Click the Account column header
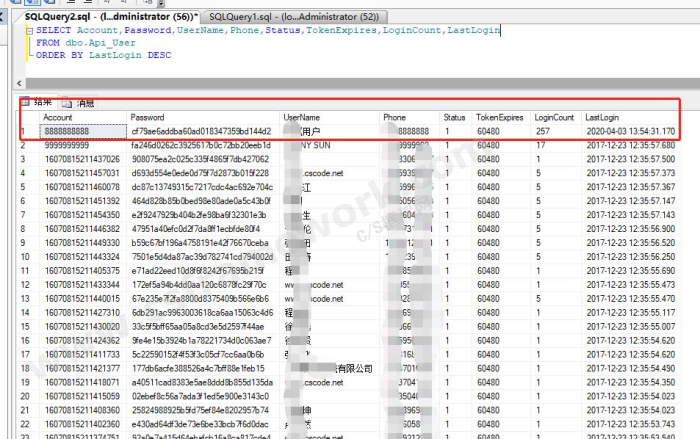 pyautogui.click(x=58, y=117)
